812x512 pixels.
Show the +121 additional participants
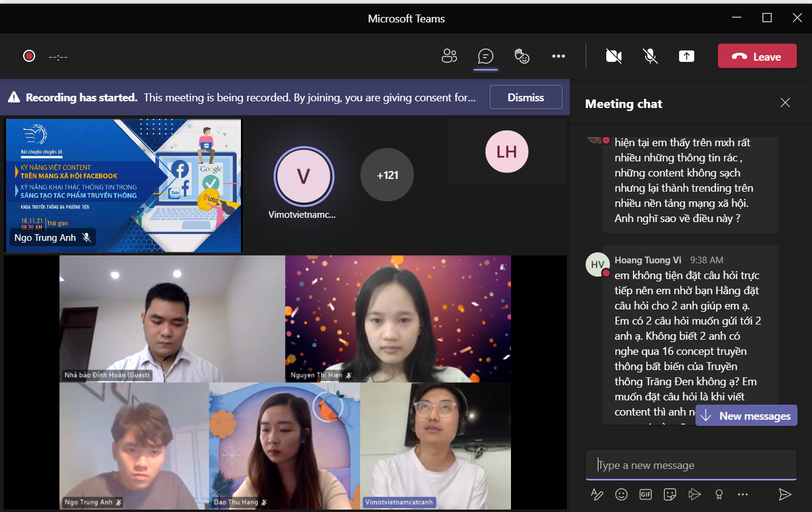click(x=387, y=175)
